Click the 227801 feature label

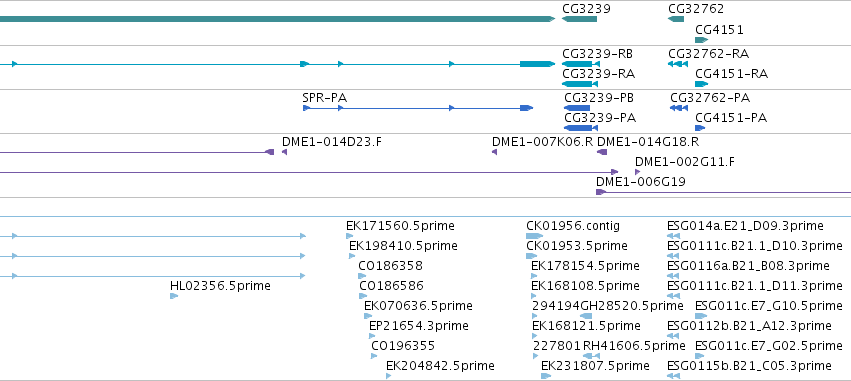(557, 346)
